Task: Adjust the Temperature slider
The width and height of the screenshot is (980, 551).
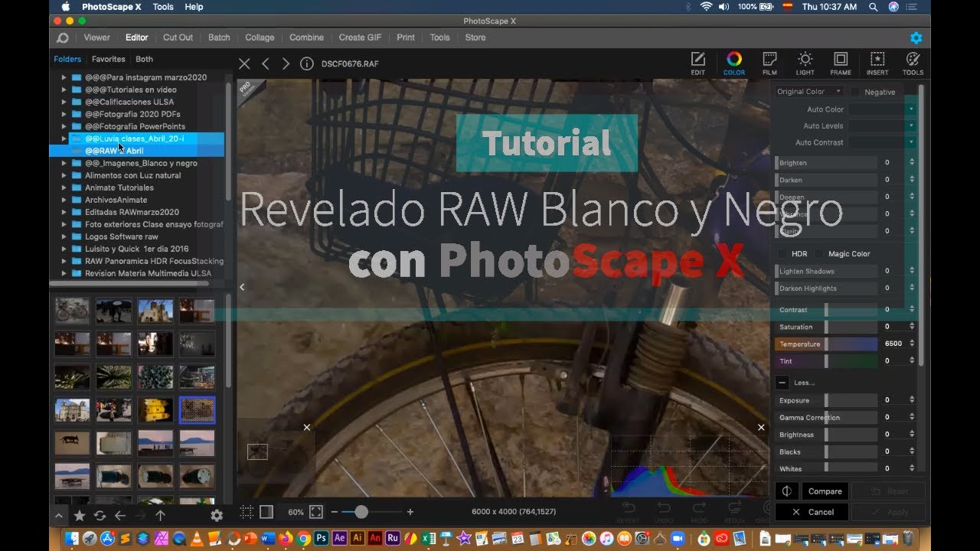Action: pyautogui.click(x=827, y=344)
